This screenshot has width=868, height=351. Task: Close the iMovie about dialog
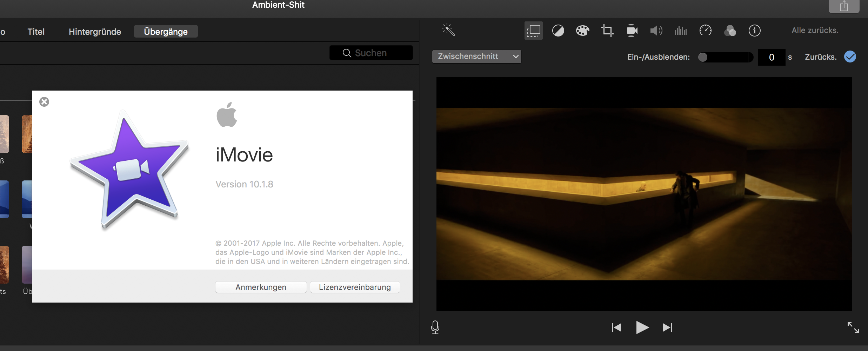44,102
